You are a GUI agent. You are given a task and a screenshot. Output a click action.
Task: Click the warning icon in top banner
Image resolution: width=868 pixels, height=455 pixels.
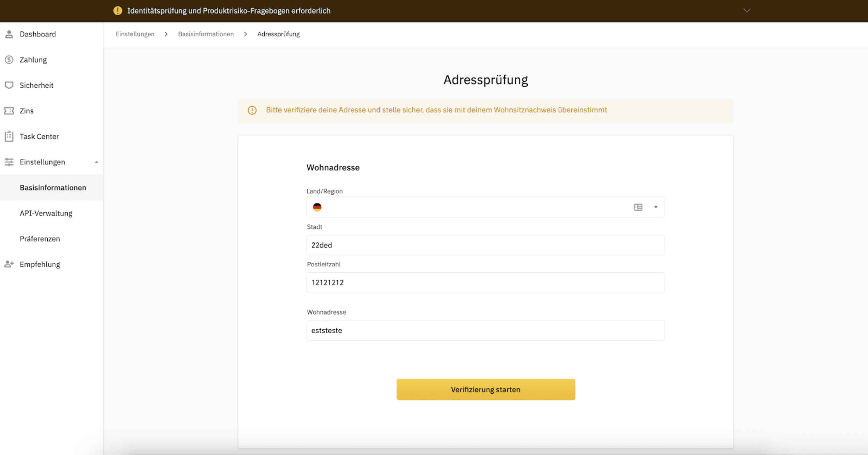tap(118, 10)
